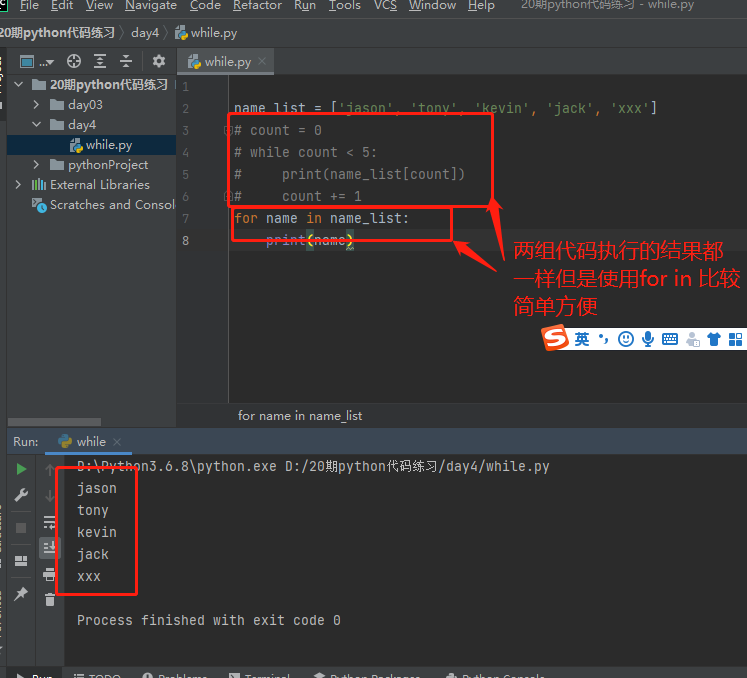Open Project panel settings gear

(x=159, y=61)
